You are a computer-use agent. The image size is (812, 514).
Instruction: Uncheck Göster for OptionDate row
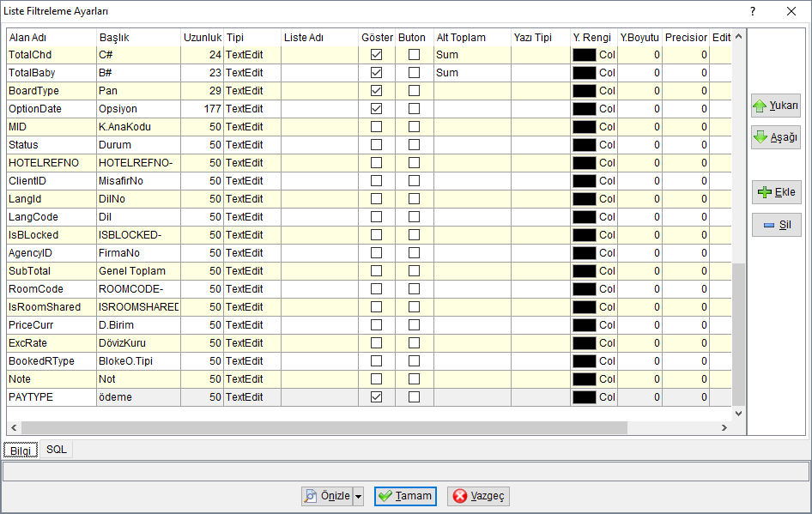pos(377,109)
